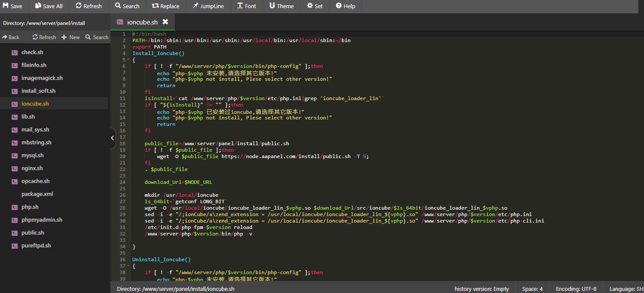Screen dimensions: 644x293
Task: Open Font settings
Action: (246, 6)
